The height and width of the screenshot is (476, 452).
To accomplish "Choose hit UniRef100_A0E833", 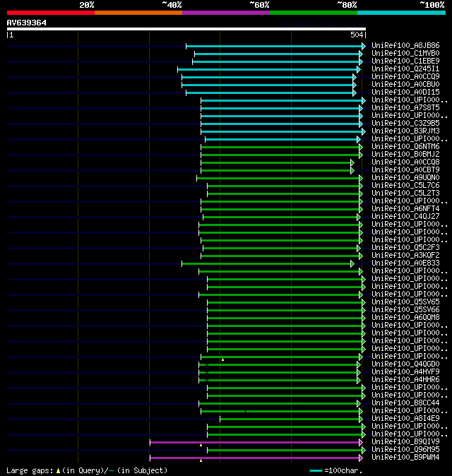I will click(x=405, y=263).
